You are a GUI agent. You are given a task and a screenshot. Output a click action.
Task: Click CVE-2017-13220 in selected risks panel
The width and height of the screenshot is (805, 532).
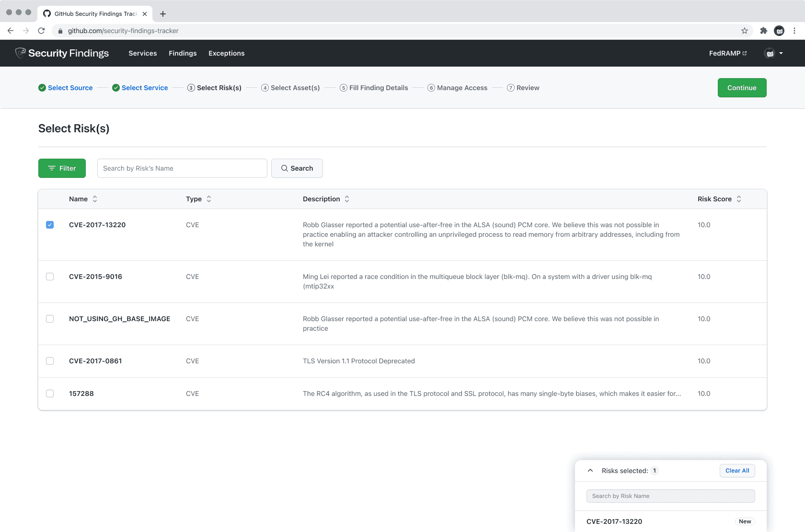614,521
